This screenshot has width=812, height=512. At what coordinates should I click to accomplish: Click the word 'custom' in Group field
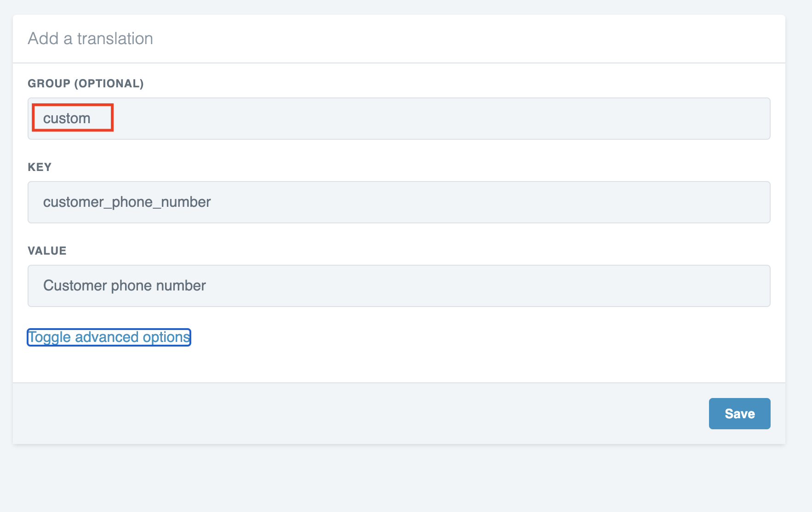click(x=67, y=119)
